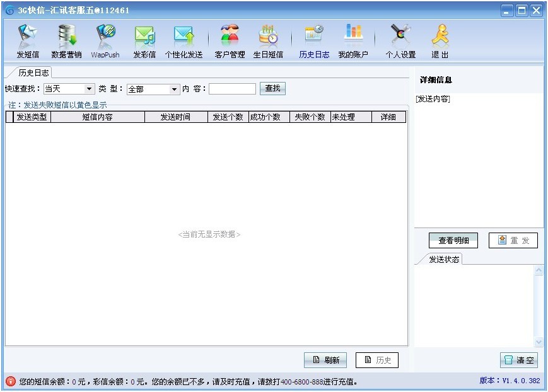Viewport: 548px width, 392px height.
Task: Open the WapPush tool
Action: (x=105, y=41)
